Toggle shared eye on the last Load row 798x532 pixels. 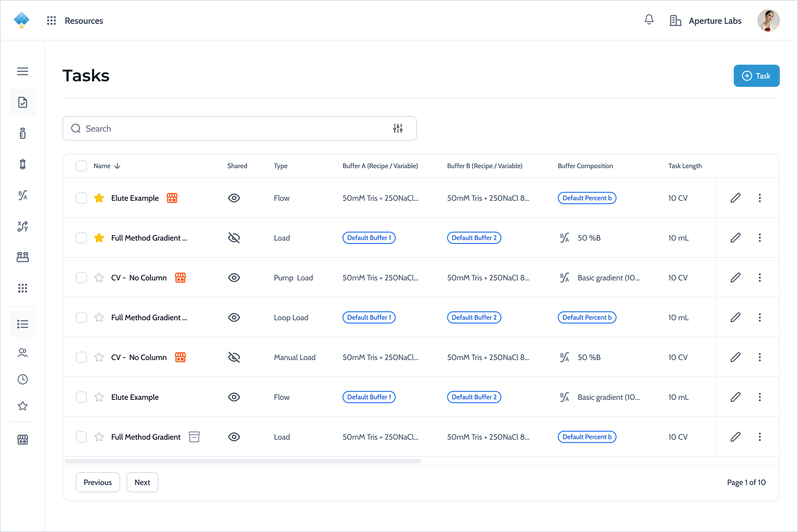tap(234, 437)
